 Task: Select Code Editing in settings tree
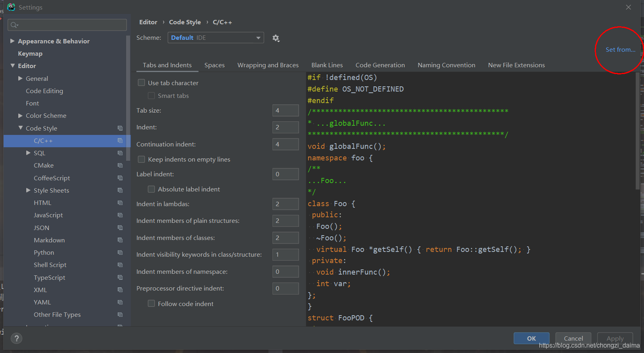coord(45,91)
